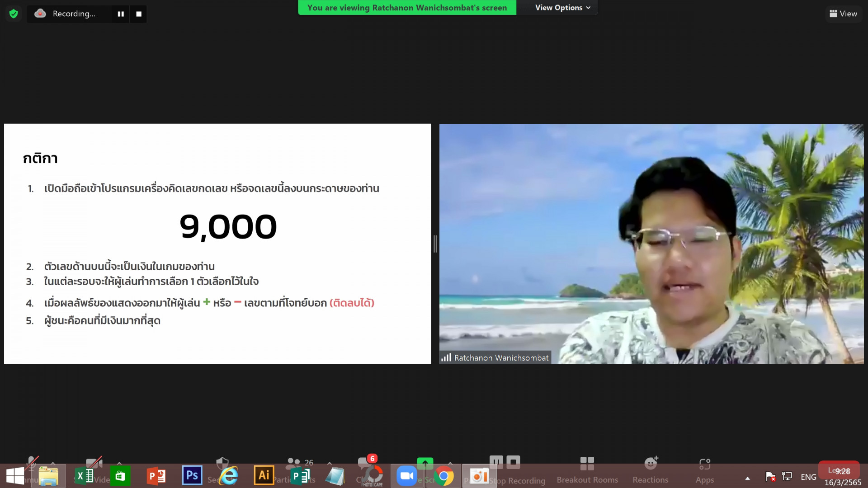Screen dimensions: 868x488
Task: Open the screen recorder taskbar app
Action: point(479,476)
